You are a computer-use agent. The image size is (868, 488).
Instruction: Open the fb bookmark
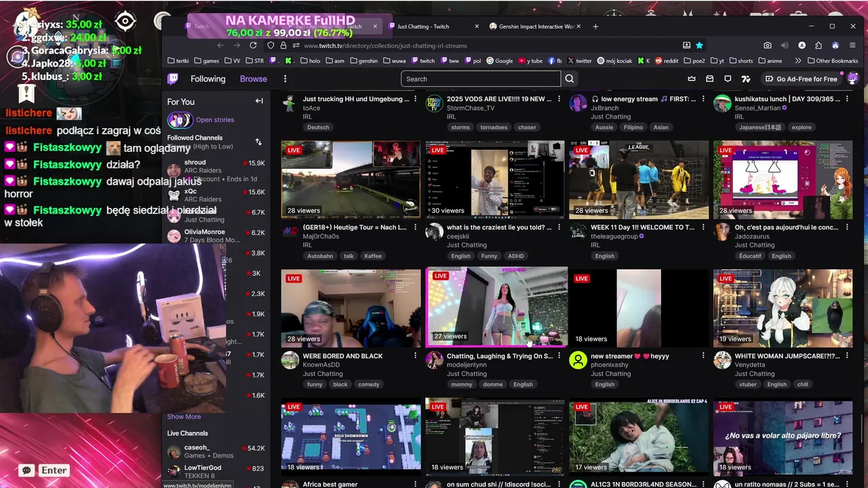tap(555, 60)
